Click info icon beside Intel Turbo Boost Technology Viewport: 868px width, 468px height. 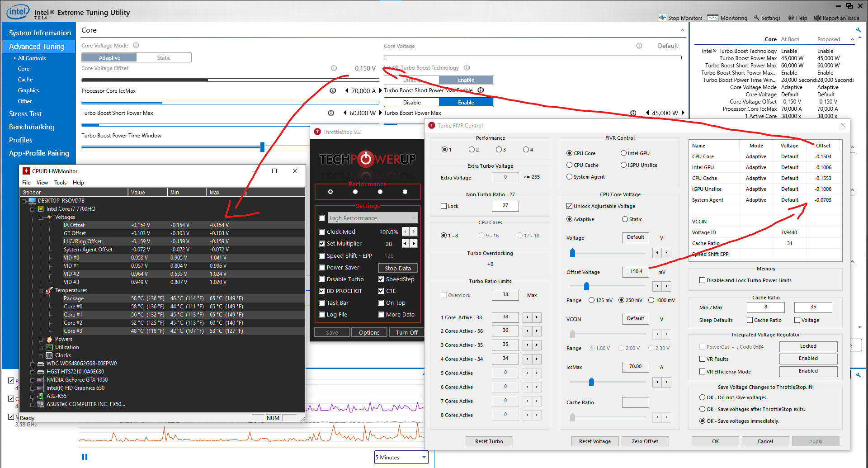coord(467,68)
